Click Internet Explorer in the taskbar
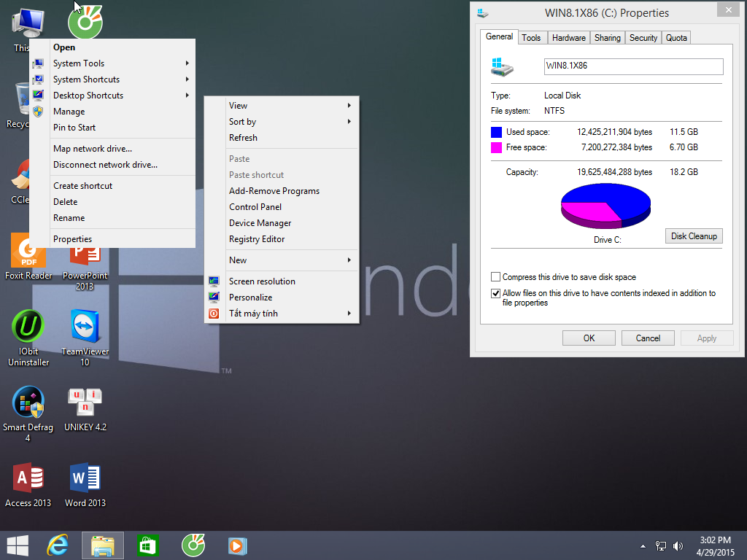The height and width of the screenshot is (560, 747). pos(58,545)
